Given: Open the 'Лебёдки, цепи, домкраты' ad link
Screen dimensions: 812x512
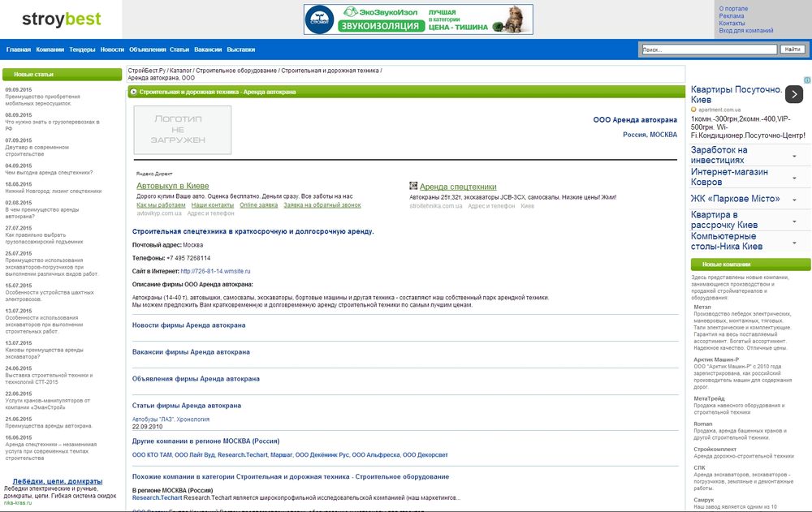Looking at the screenshot, I should 58,481.
